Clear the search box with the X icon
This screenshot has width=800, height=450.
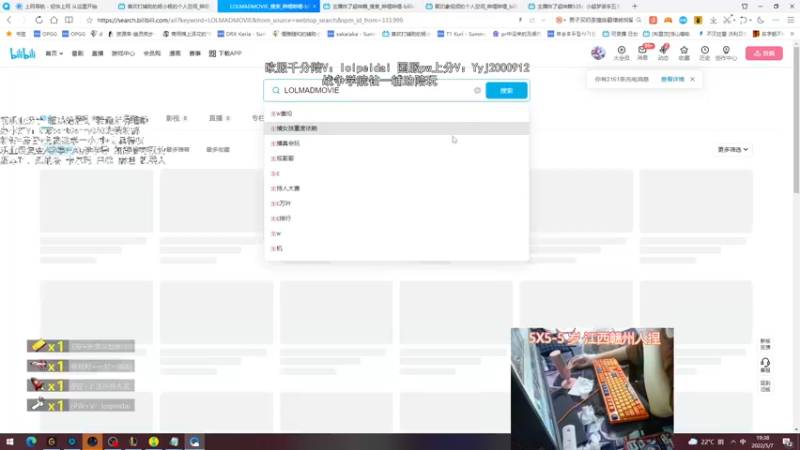tap(477, 90)
